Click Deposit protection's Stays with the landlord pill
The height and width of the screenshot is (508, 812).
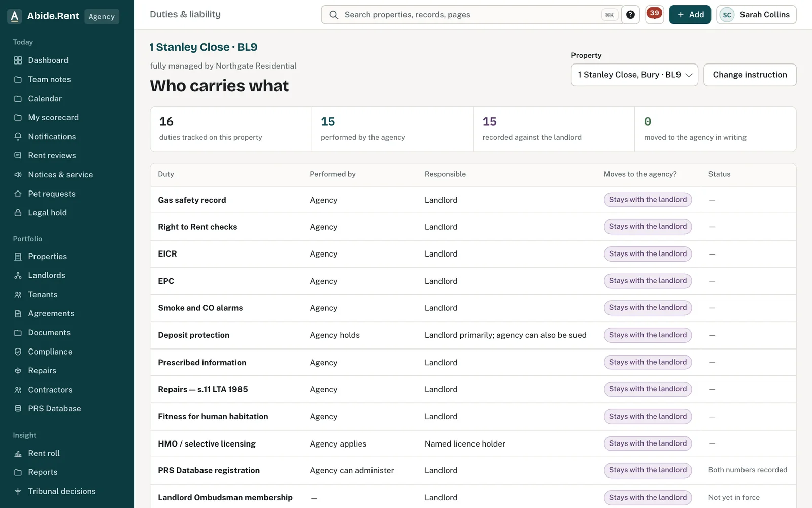click(x=648, y=335)
